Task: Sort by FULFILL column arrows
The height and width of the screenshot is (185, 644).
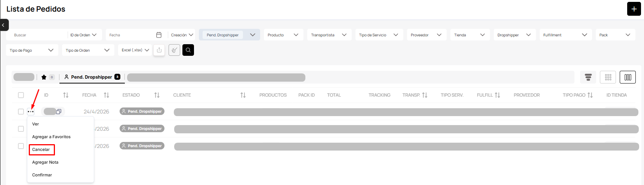Action: click(497, 95)
